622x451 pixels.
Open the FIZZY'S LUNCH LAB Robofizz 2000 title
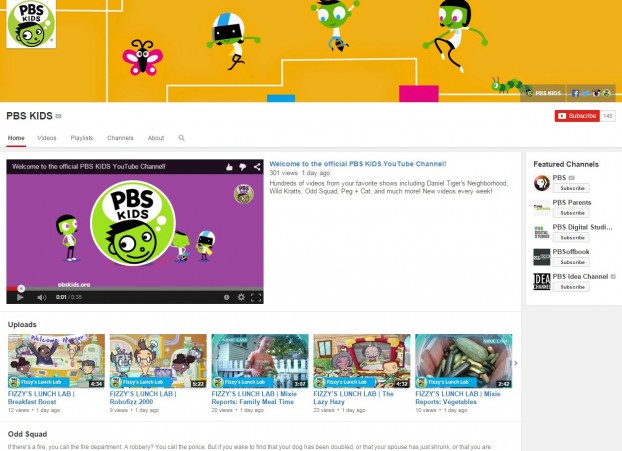click(143, 398)
